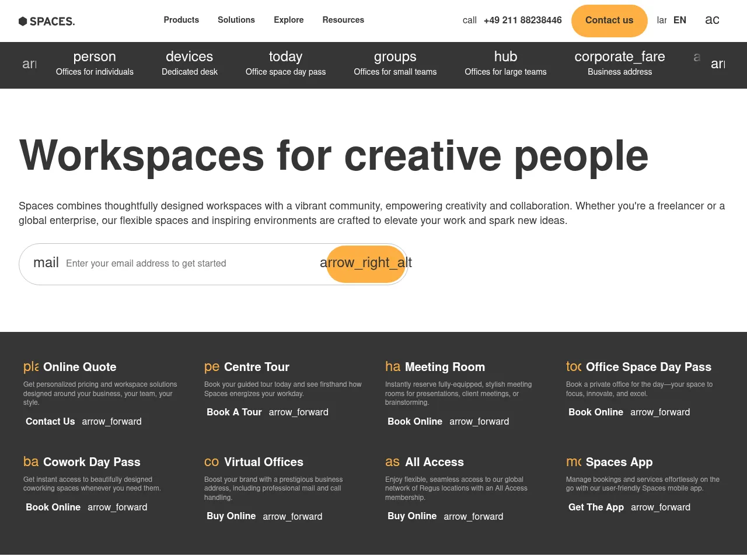Open the Products dropdown
Image resolution: width=747 pixels, height=560 pixels.
[181, 20]
